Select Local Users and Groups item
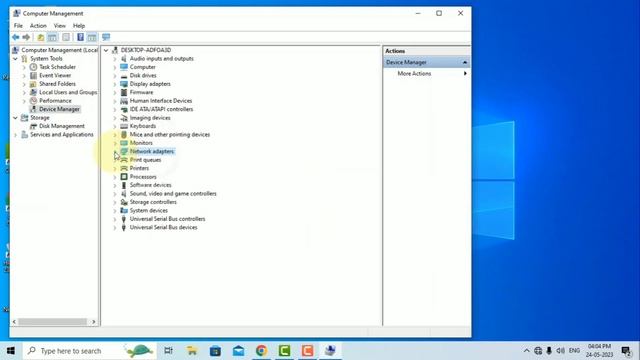The image size is (640, 360). [x=68, y=92]
